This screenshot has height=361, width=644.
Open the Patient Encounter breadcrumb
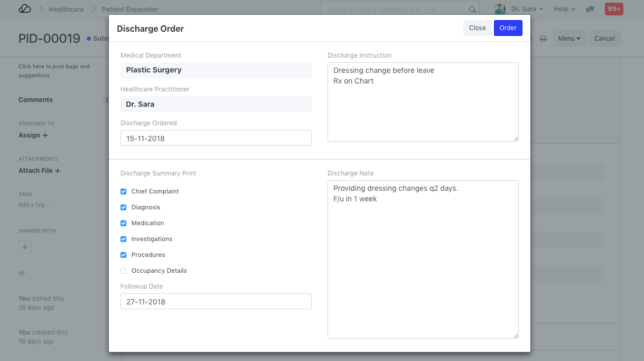[130, 9]
